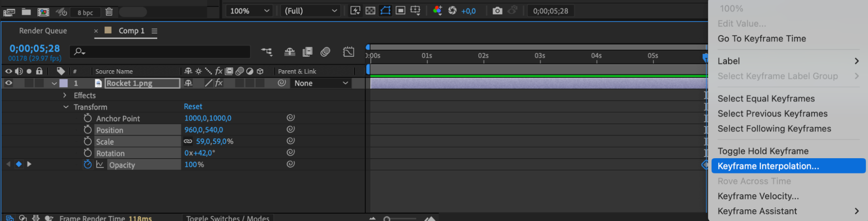Disable the Opacity stopwatch
Image resolution: width=868 pixels, height=221 pixels.
88,164
